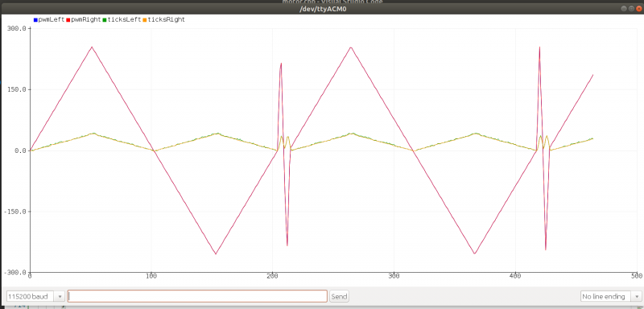Maximize the serial plotter window

[x=631, y=8]
